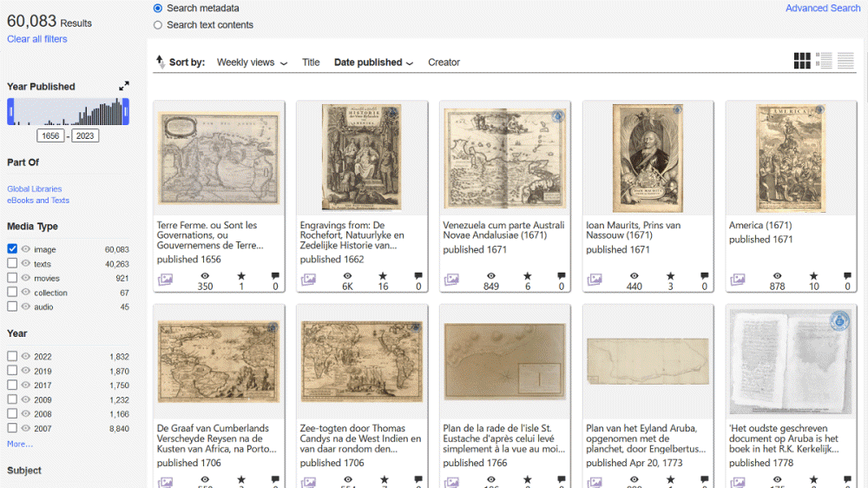Sort results by Creator
This screenshot has width=868, height=488.
(444, 63)
